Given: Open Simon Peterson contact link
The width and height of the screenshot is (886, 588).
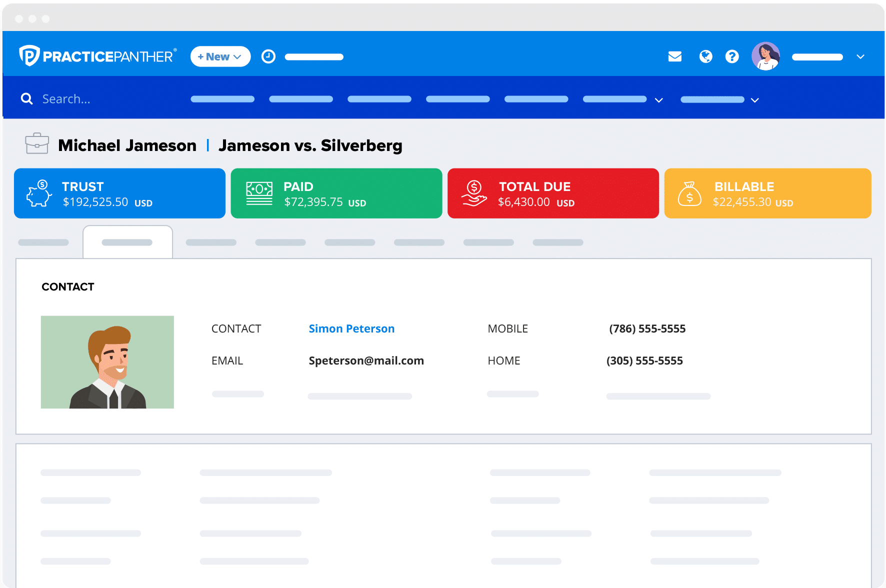Looking at the screenshot, I should pos(351,328).
